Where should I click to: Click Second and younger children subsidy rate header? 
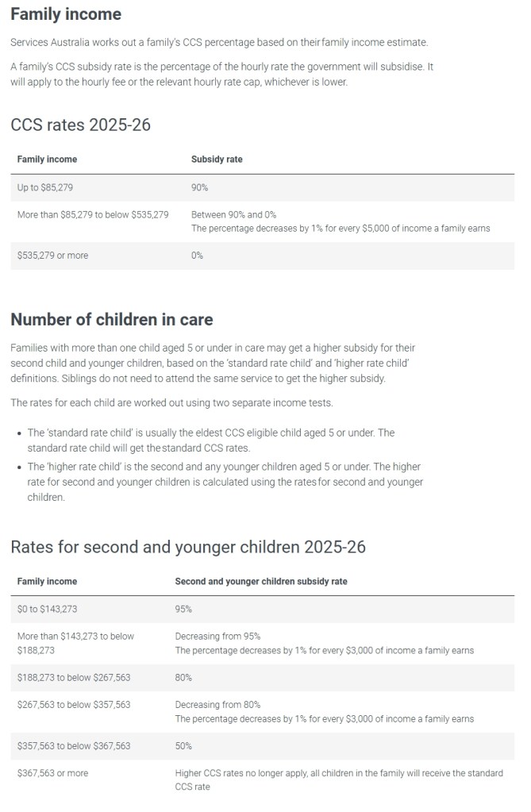261,582
